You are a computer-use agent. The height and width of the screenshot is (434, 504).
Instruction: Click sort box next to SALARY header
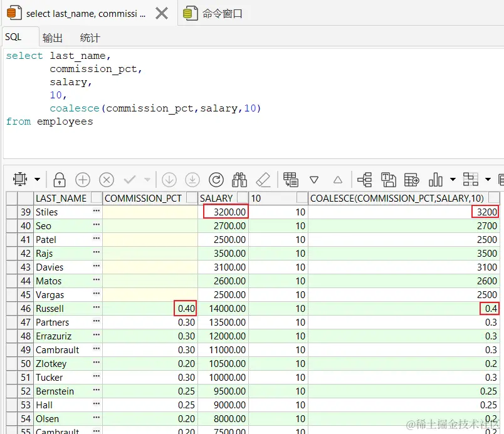(x=243, y=197)
